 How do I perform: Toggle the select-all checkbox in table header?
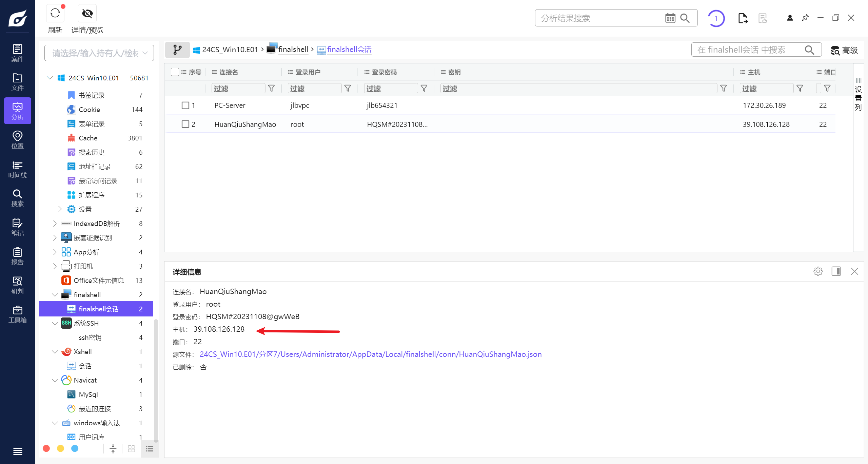[175, 72]
